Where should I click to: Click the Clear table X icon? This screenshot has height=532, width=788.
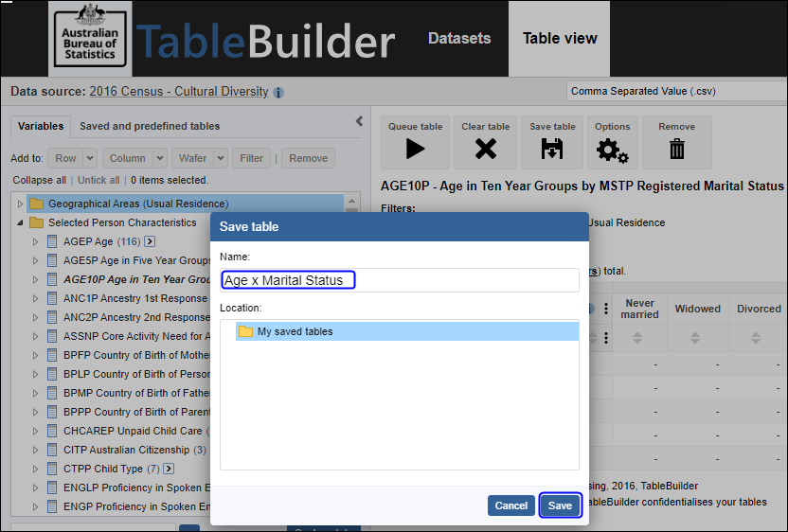pyautogui.click(x=486, y=149)
